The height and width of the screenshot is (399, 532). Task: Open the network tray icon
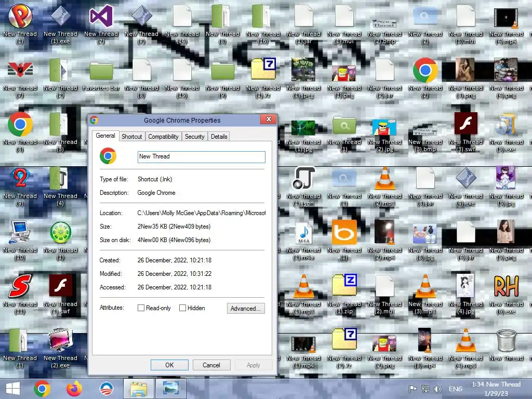pos(425,389)
